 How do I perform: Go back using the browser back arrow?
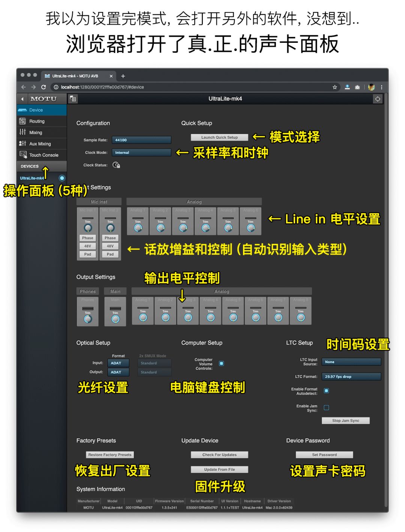click(23, 87)
